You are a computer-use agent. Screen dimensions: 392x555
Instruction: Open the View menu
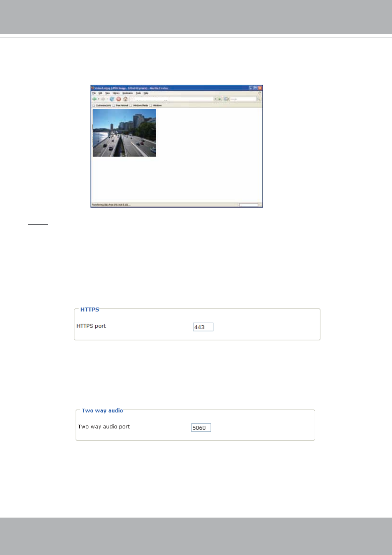[x=108, y=93]
